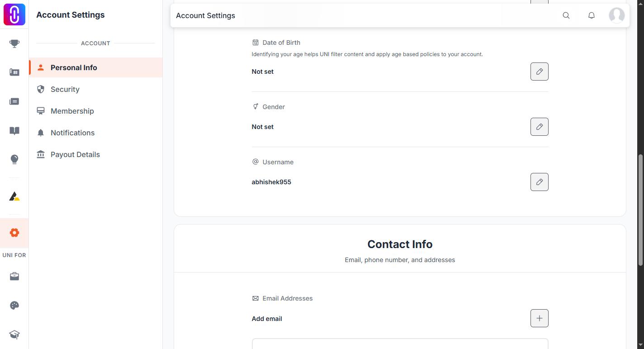This screenshot has height=349, width=644.
Task: Open the notifications bell in header
Action: [x=592, y=15]
